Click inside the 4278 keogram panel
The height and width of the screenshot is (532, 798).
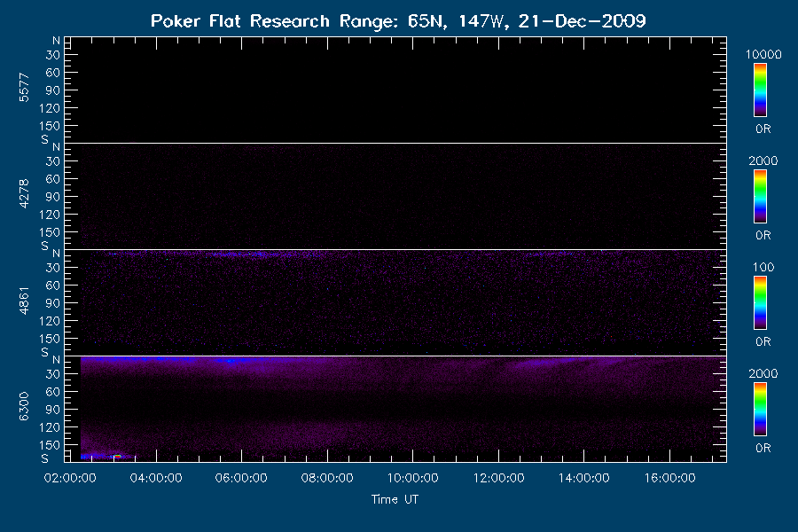click(395, 197)
